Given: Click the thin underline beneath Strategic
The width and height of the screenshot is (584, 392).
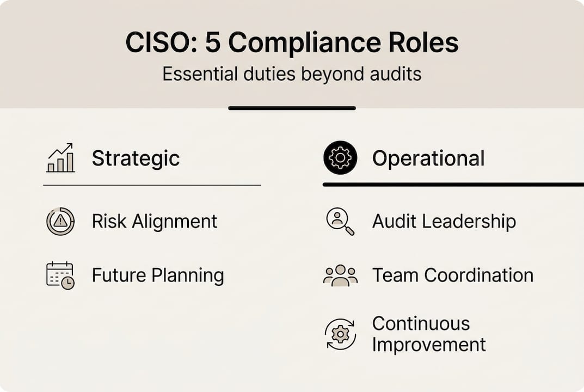Looking at the screenshot, I should (x=152, y=185).
